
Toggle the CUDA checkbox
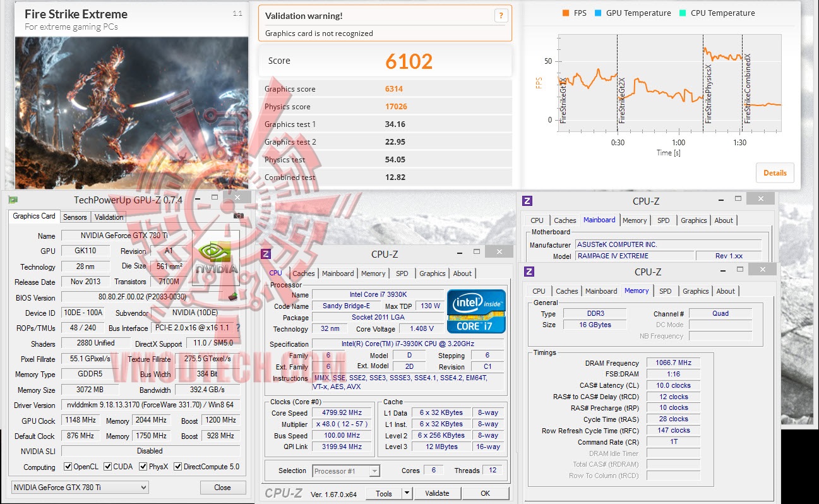tap(107, 467)
